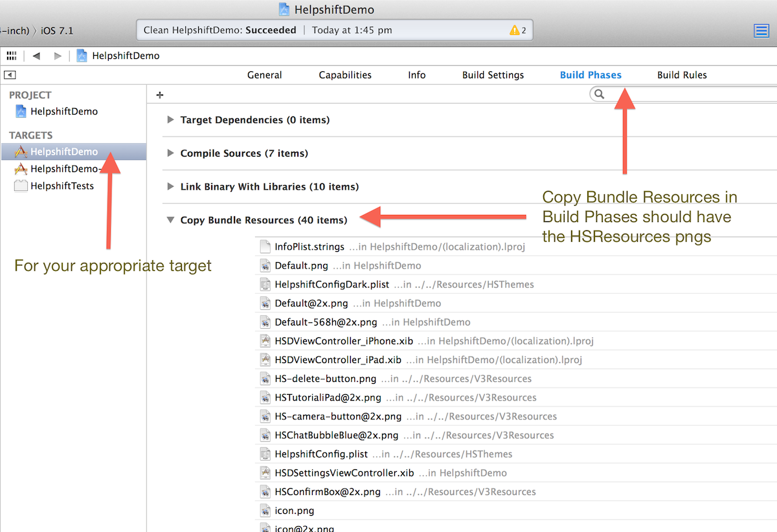Expand Link Binary With Libraries section
The image size is (777, 532).
(x=171, y=186)
